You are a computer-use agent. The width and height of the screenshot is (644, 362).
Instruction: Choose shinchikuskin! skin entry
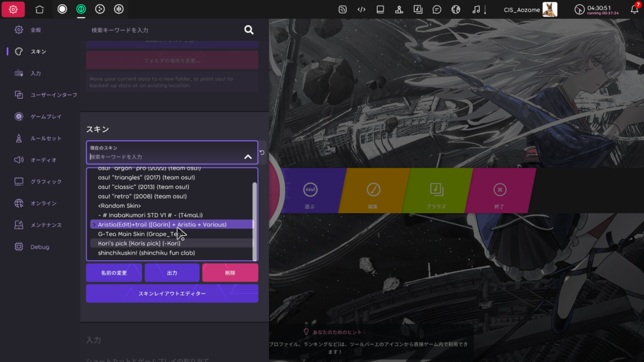point(172,253)
